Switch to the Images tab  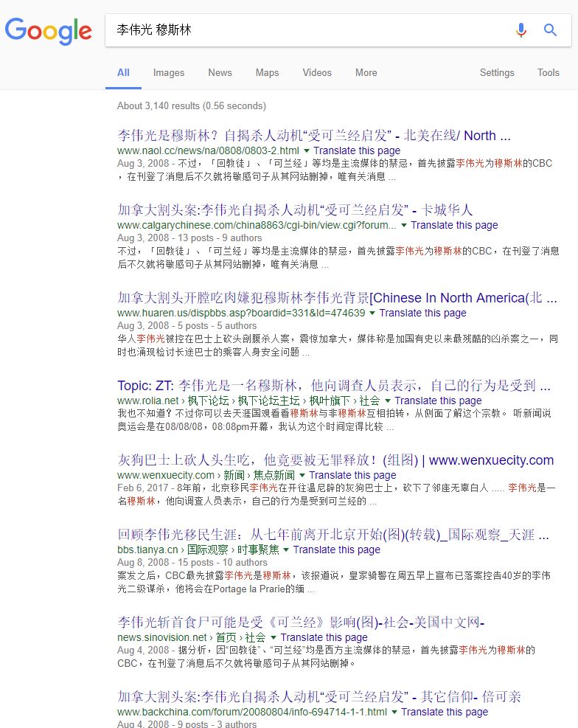169,72
